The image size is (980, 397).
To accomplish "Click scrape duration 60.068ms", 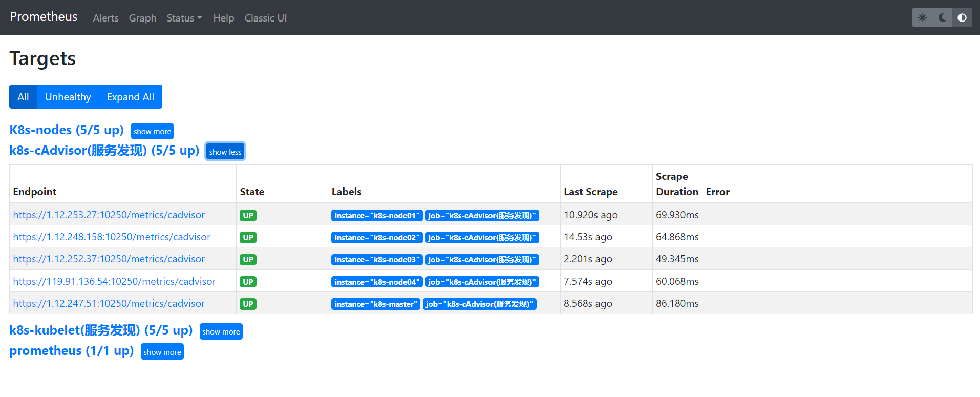I will pyautogui.click(x=677, y=281).
